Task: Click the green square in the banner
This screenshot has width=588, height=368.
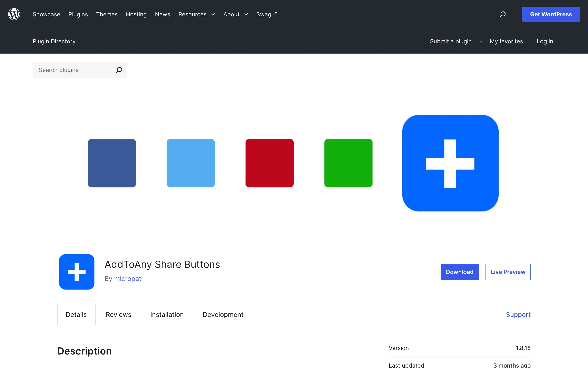Action: point(348,163)
